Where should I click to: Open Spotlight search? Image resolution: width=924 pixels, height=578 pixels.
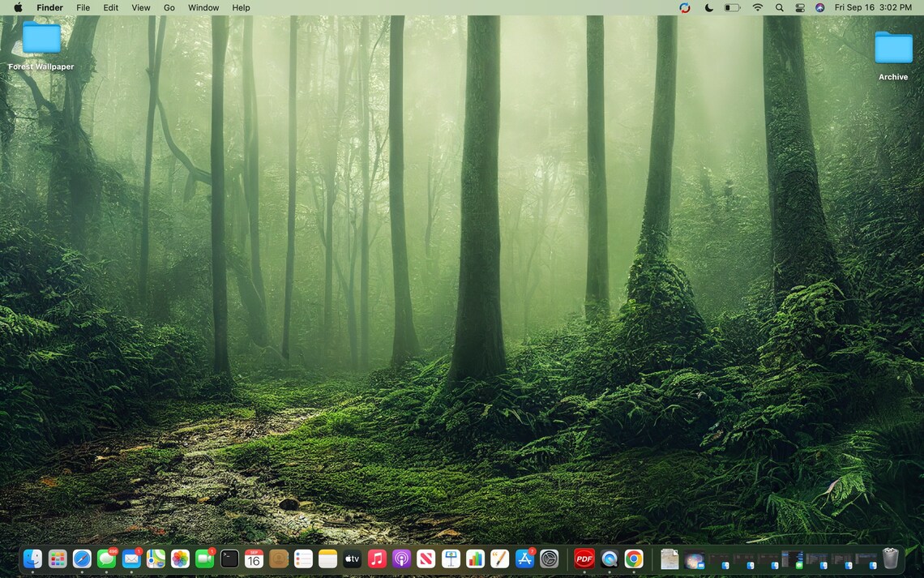tap(779, 7)
